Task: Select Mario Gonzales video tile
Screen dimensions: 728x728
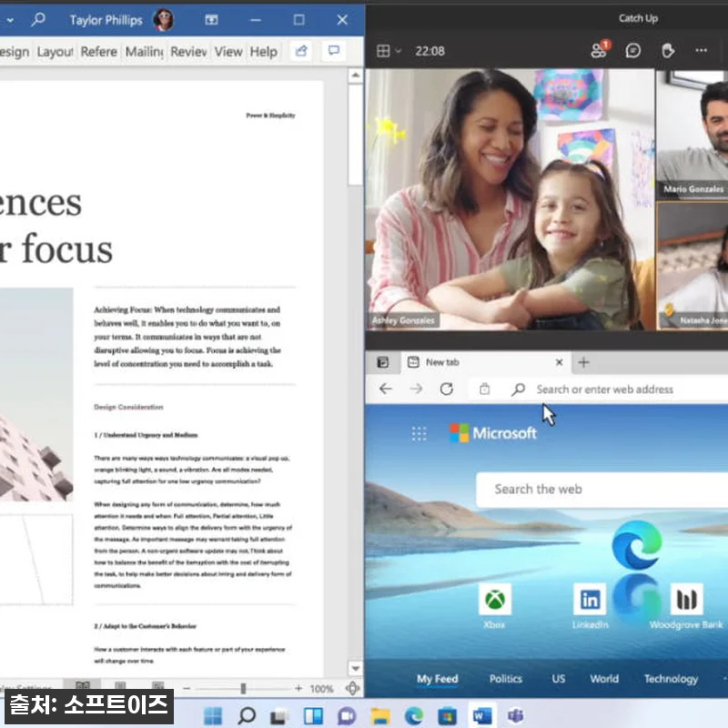Action: (x=693, y=134)
